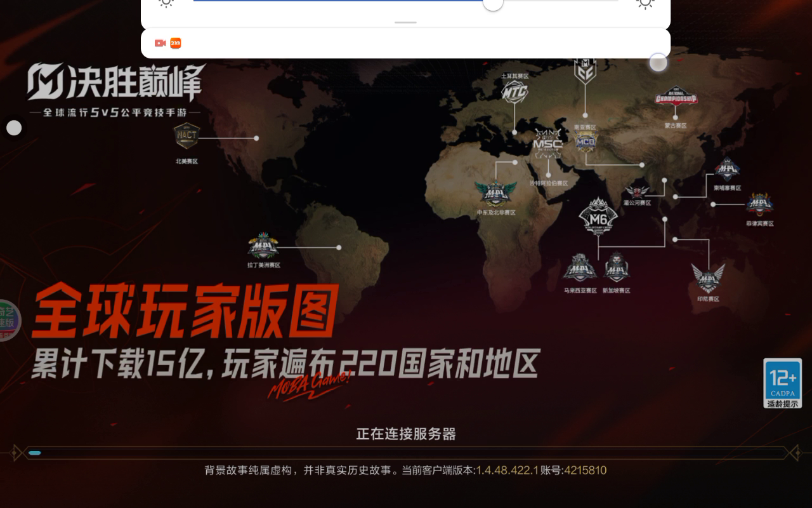This screenshot has width=812, height=508.
Task: Tap the panel drag handle bar
Action: (x=405, y=22)
